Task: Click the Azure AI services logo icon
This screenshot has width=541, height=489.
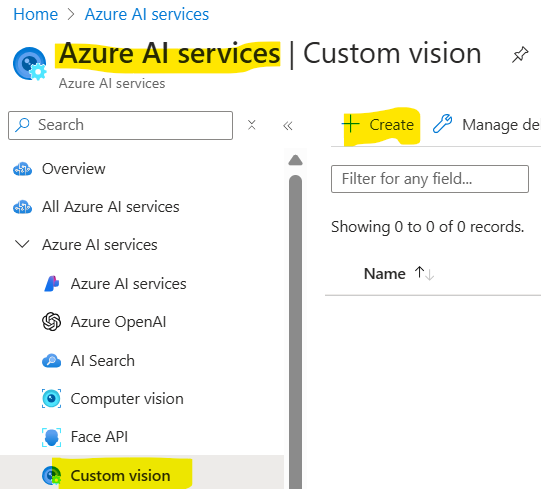Action: [x=52, y=284]
